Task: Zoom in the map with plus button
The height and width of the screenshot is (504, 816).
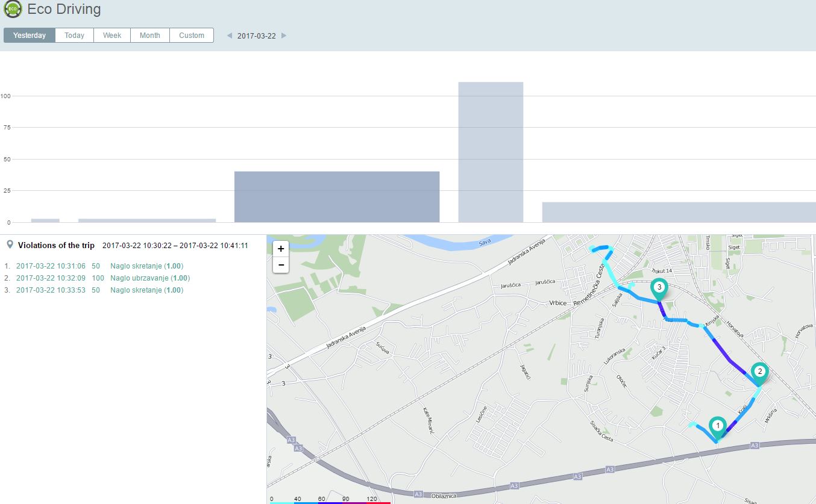Action: pos(281,249)
